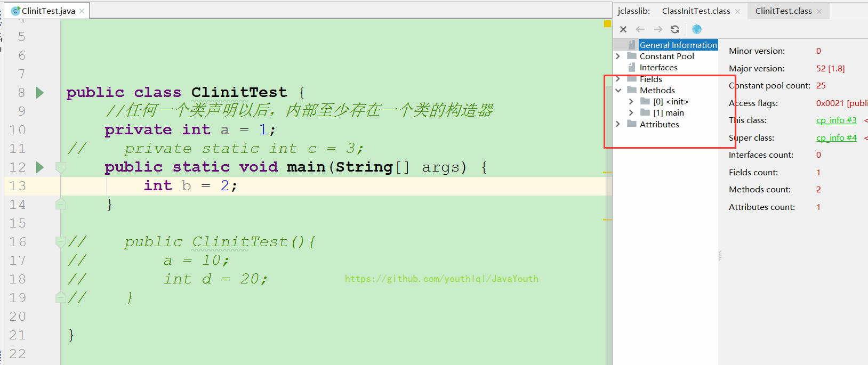Click the Constant Pool folder icon

click(632, 56)
